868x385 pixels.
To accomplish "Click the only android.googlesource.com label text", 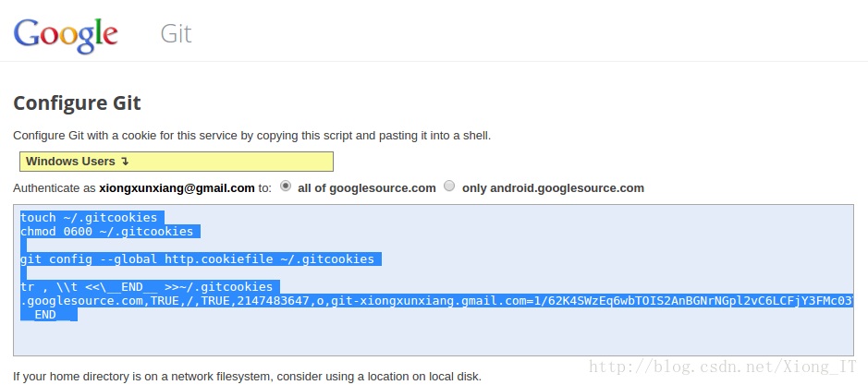I will (x=553, y=188).
